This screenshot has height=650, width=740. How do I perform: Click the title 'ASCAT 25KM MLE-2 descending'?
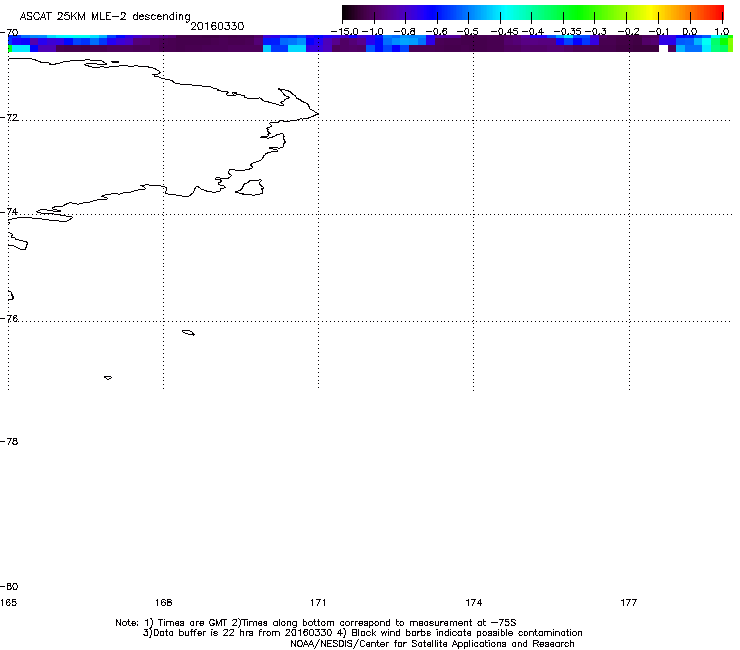point(105,16)
